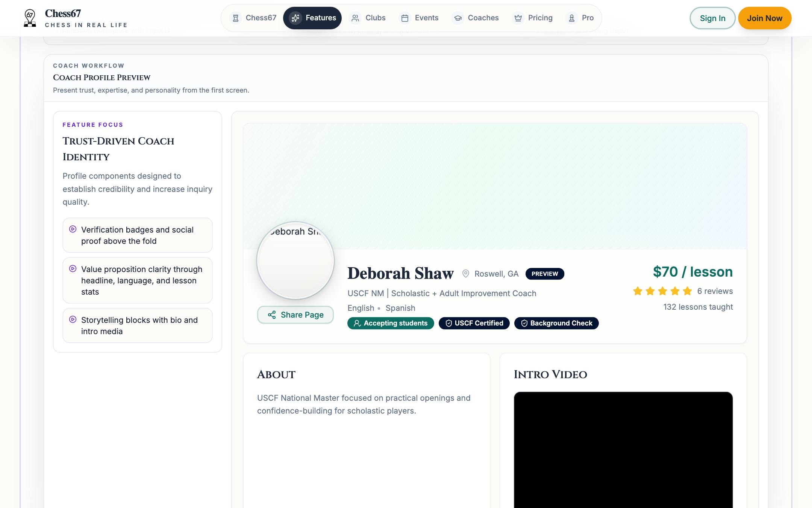Click the Sign In button

coord(712,18)
